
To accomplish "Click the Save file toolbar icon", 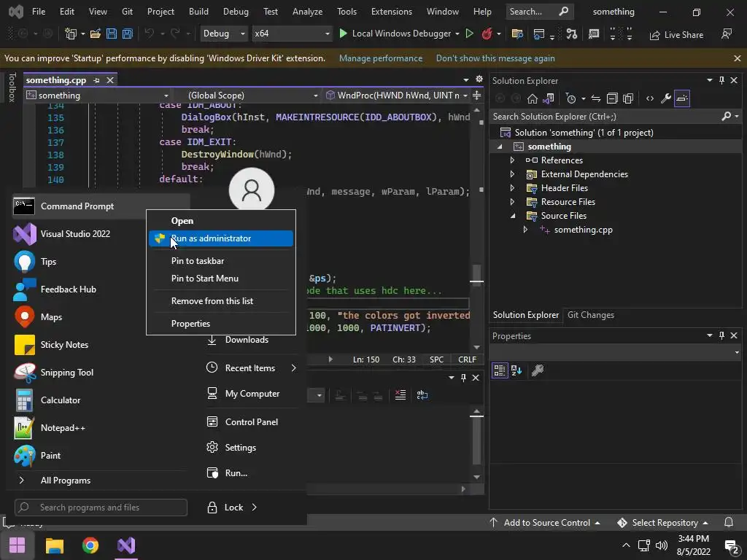I will coord(112,34).
